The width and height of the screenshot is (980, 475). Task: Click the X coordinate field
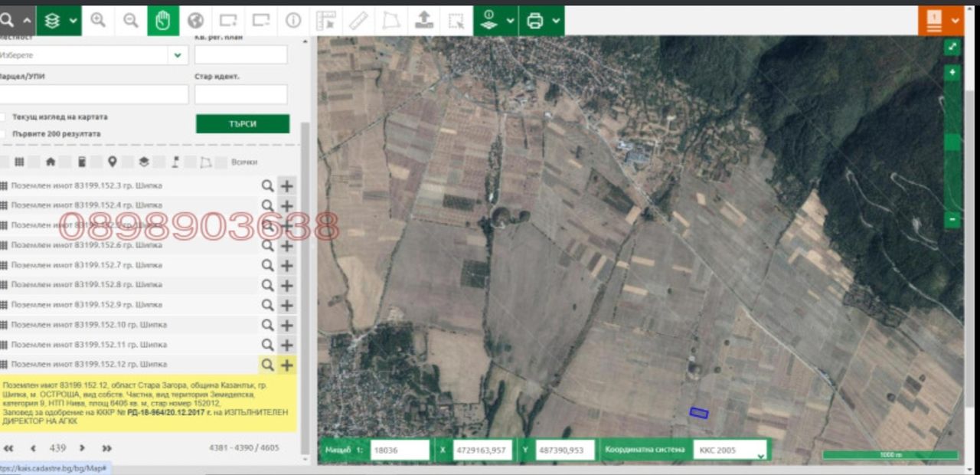(x=482, y=450)
